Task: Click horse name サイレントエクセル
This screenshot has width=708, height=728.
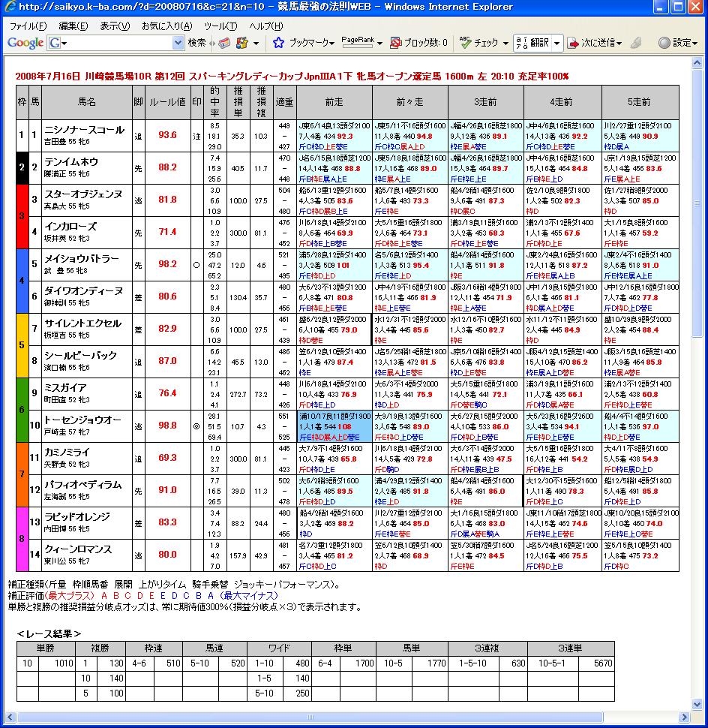Action: pyautogui.click(x=82, y=323)
